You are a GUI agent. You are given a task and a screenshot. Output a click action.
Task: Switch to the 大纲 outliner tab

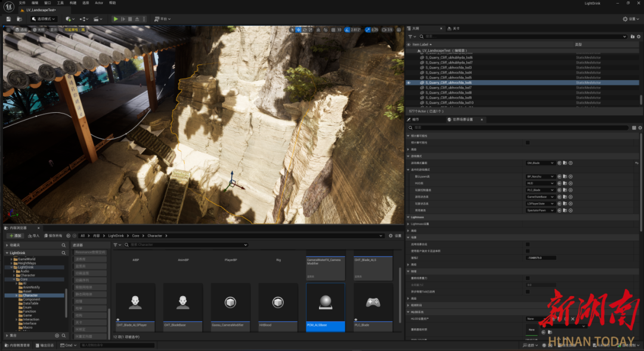coord(416,29)
